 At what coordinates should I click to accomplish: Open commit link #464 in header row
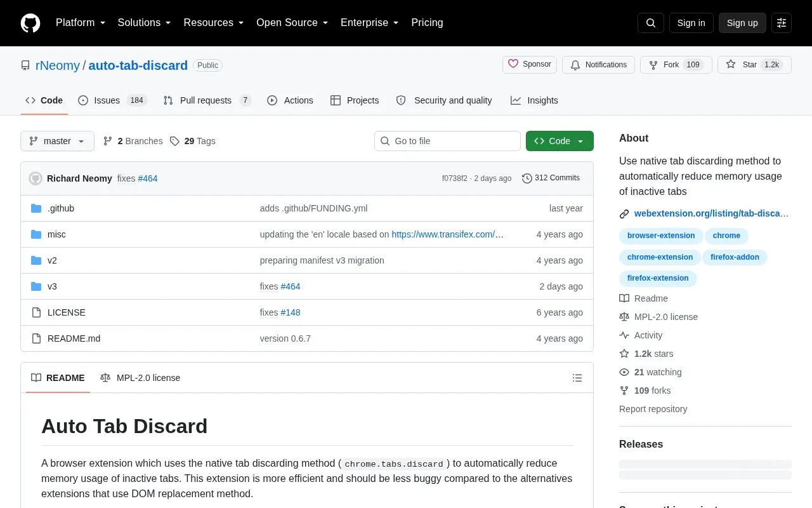(148, 178)
